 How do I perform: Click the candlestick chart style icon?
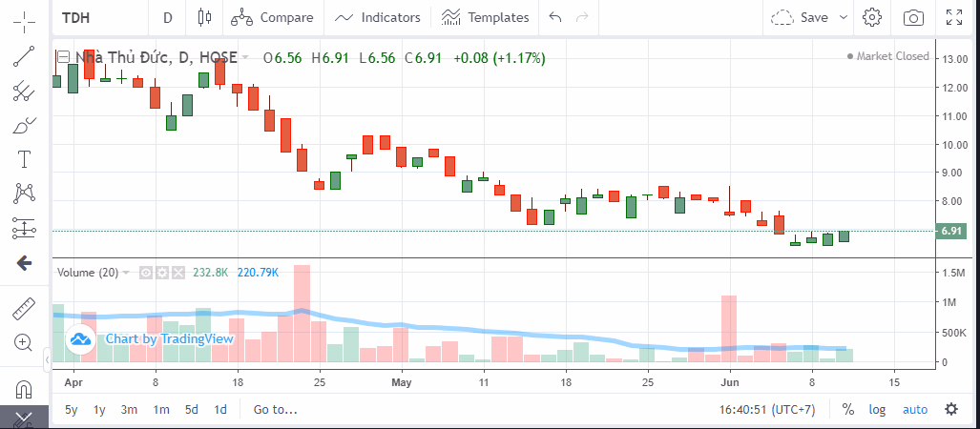pos(202,17)
